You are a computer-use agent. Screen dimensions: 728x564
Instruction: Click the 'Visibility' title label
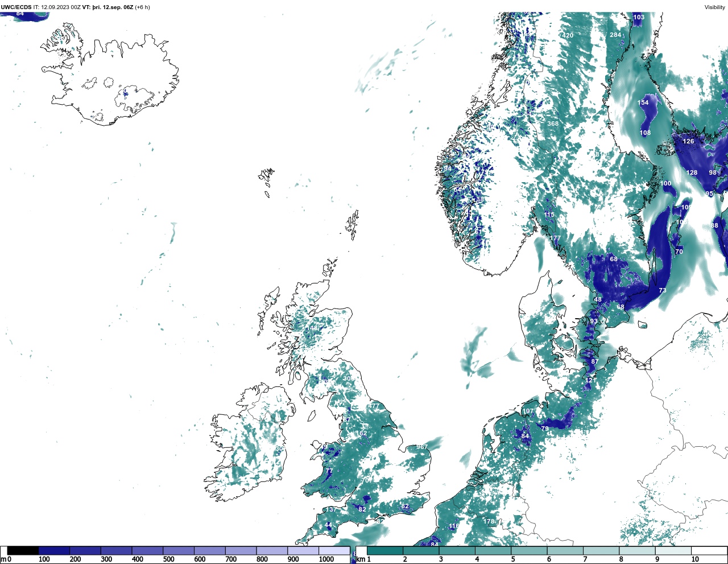(x=714, y=7)
